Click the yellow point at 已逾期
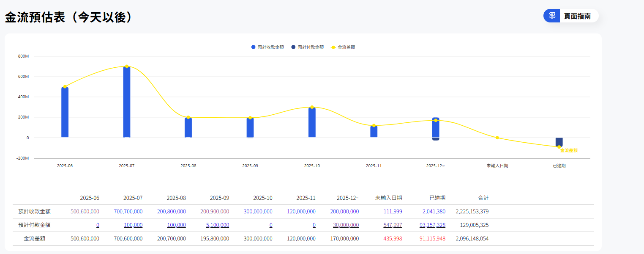The height and width of the screenshot is (254, 644). coord(559,147)
